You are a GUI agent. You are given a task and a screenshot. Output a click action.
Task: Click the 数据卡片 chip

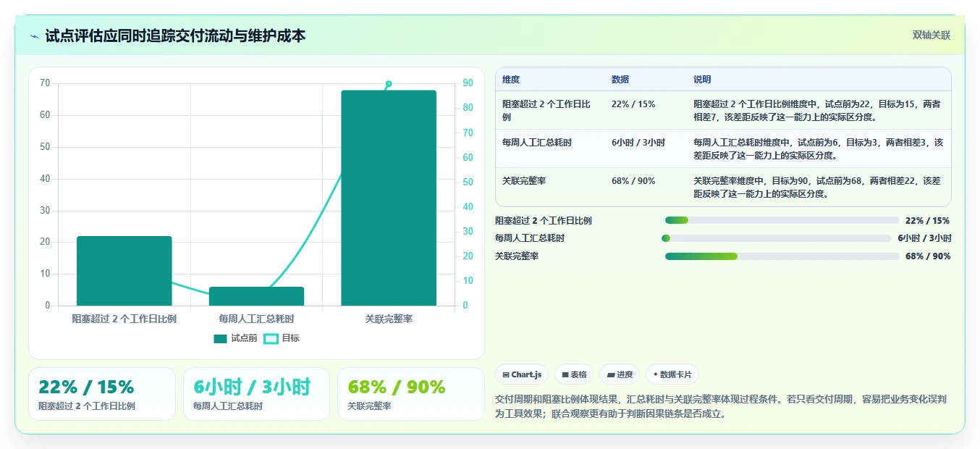click(x=672, y=374)
